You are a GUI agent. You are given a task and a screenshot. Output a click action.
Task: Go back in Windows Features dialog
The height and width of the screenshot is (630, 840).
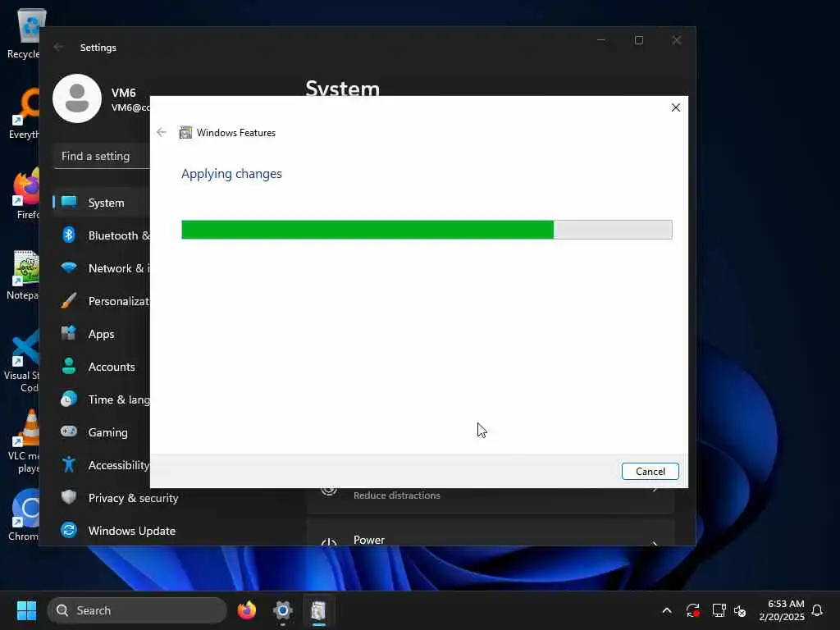click(x=162, y=132)
